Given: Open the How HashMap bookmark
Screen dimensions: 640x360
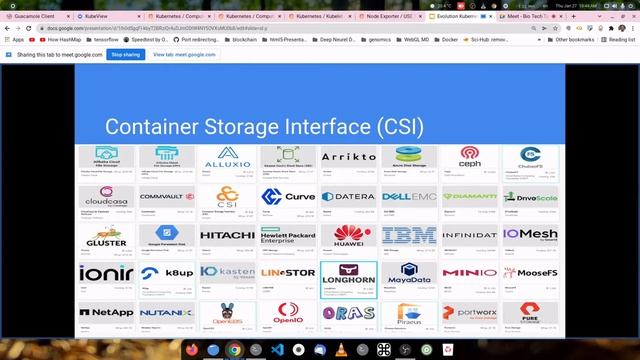Looking at the screenshot, I should (x=61, y=40).
